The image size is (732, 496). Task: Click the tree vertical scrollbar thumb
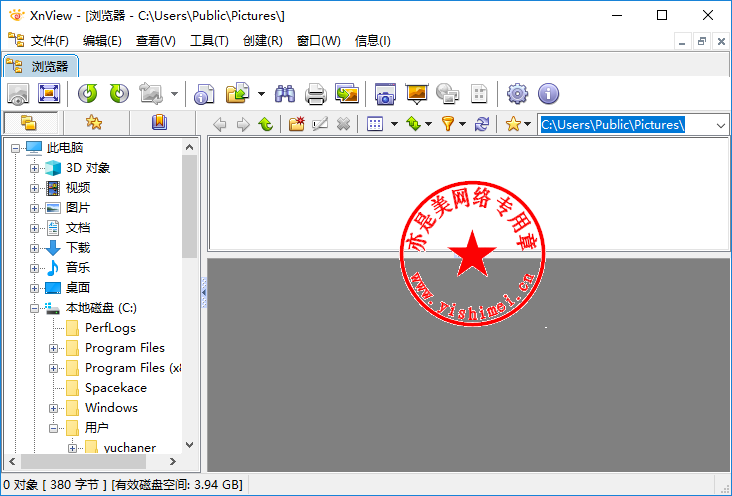click(189, 205)
